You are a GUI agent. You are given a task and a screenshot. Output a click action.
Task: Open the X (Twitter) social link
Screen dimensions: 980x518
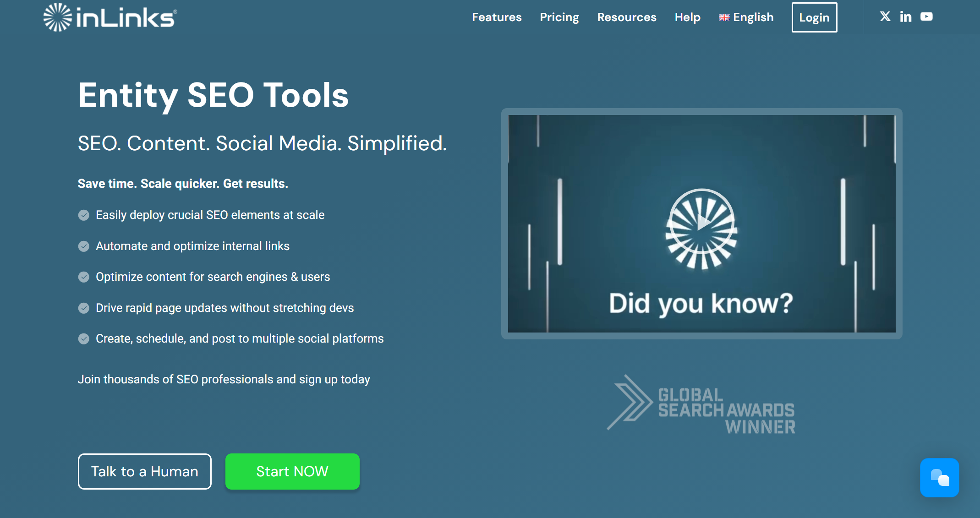click(x=885, y=17)
